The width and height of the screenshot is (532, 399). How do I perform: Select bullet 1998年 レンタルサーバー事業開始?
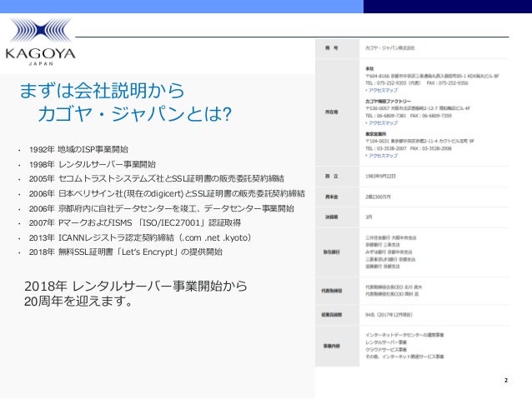(93, 164)
